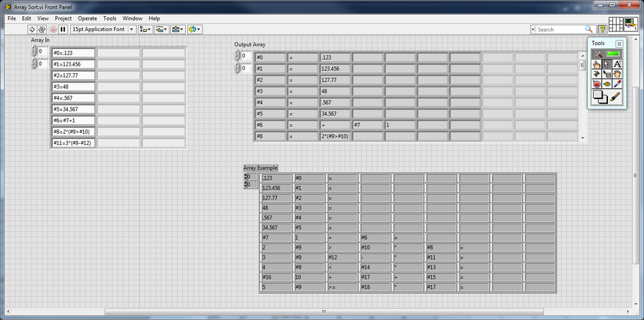Click the Array Example row index stepper
This screenshot has height=320, width=644.
pos(246,177)
